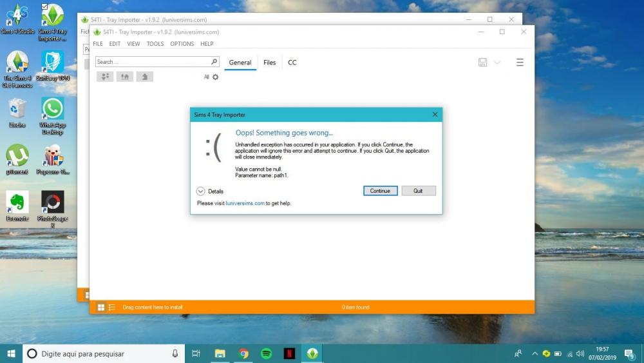Open µTorrent desktop shortcut
The image size is (644, 363).
17,159
